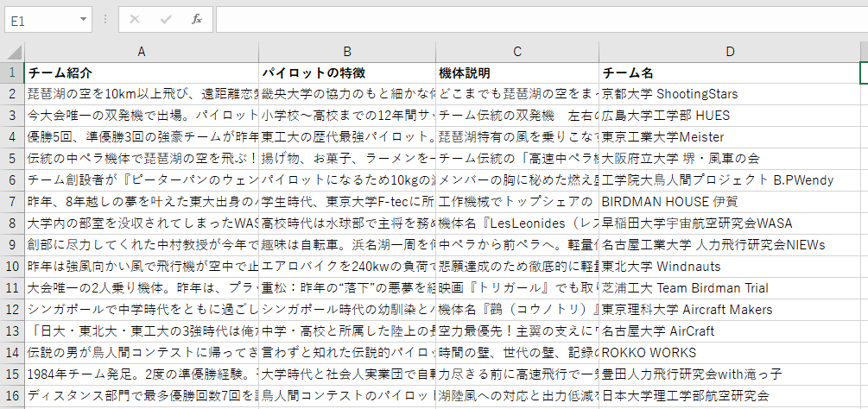
Task: Click cell B8 starting 高校時代は水球部で主将
Action: (x=348, y=223)
